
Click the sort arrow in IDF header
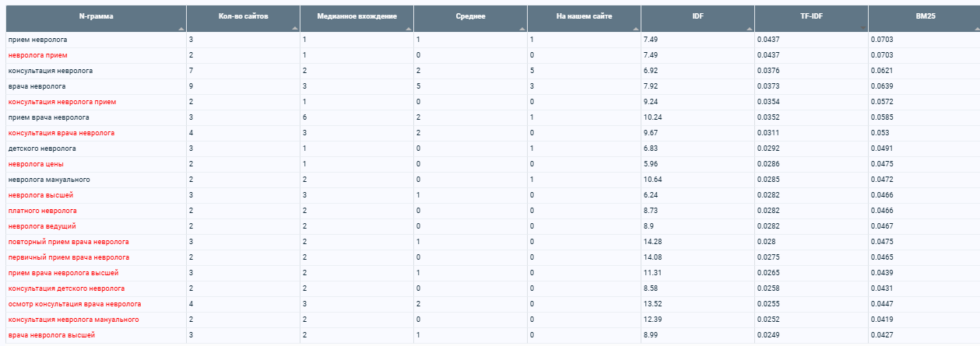[750, 27]
